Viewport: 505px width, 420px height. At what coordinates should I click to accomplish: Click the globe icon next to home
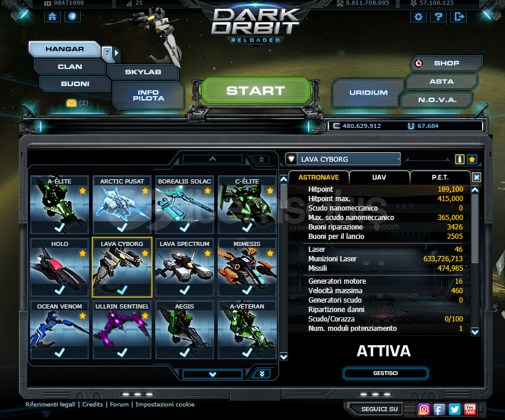click(x=73, y=17)
